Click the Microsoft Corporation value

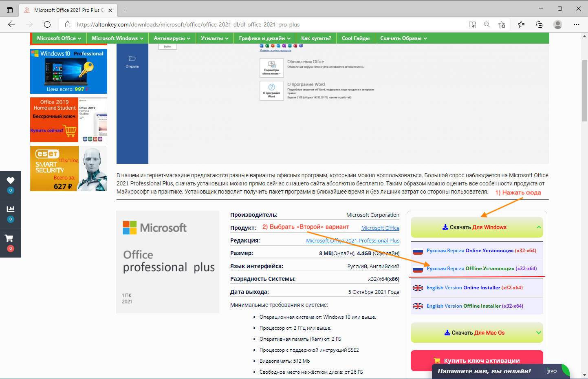point(373,215)
